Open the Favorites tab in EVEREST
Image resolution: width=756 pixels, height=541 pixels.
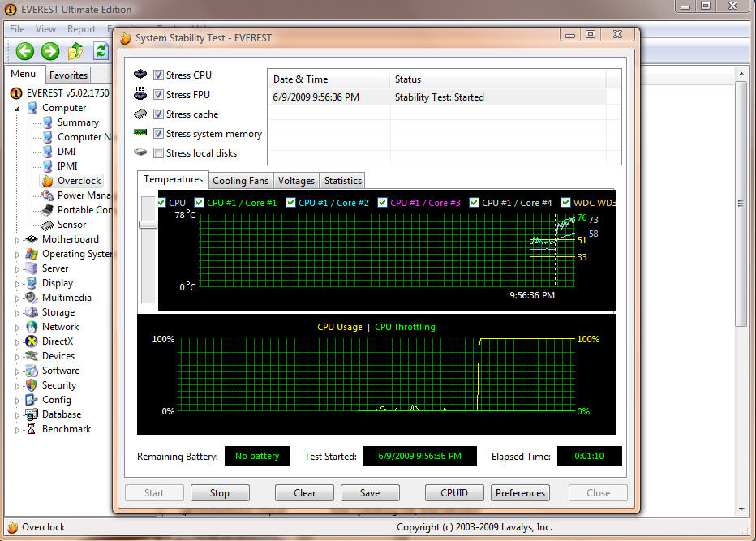click(x=68, y=75)
